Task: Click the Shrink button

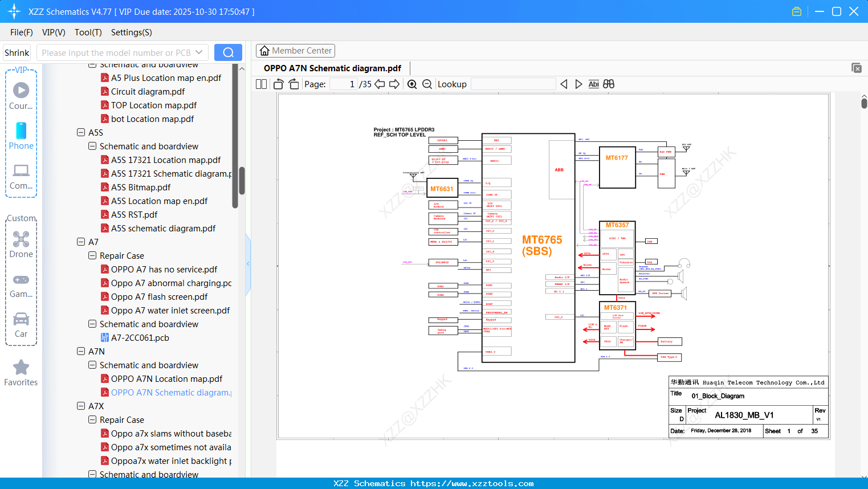Action: click(17, 52)
